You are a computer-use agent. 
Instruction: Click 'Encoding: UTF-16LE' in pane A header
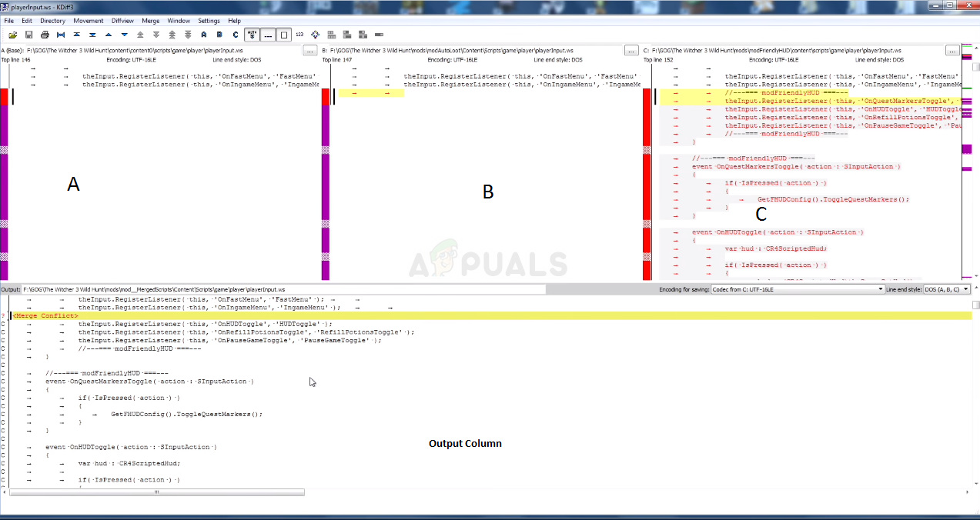[129, 59]
